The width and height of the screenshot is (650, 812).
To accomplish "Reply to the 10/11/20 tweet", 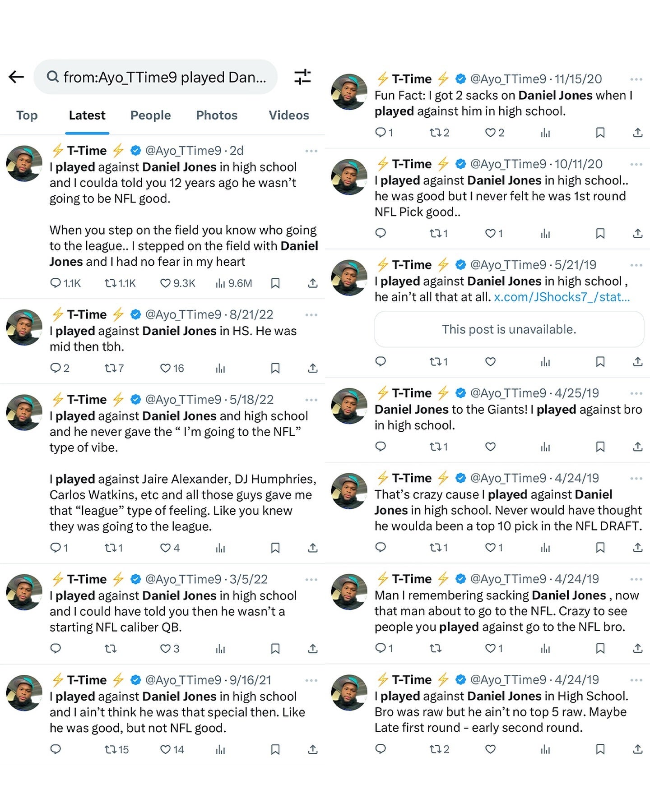I will click(381, 233).
